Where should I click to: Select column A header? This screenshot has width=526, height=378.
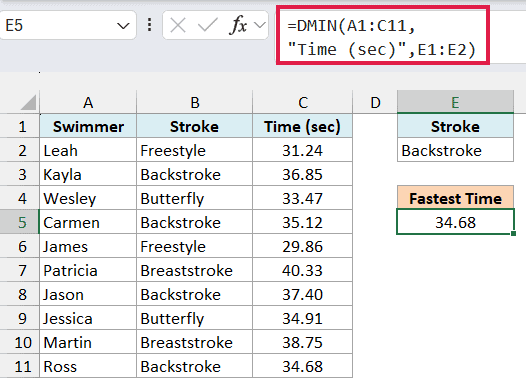tap(88, 102)
